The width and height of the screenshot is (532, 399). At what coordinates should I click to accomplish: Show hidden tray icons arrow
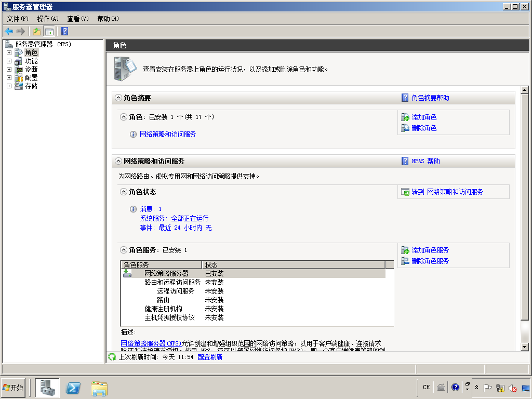pyautogui.click(x=476, y=388)
